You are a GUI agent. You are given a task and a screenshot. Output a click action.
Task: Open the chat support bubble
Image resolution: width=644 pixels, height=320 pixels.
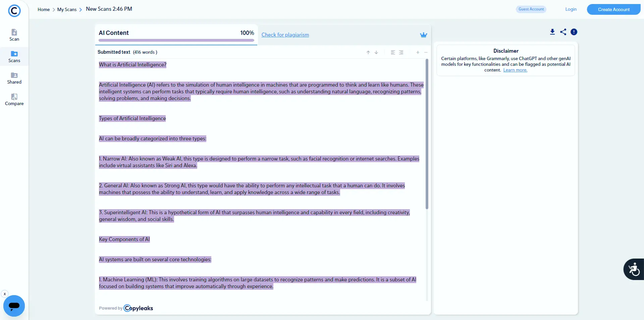coord(14,306)
